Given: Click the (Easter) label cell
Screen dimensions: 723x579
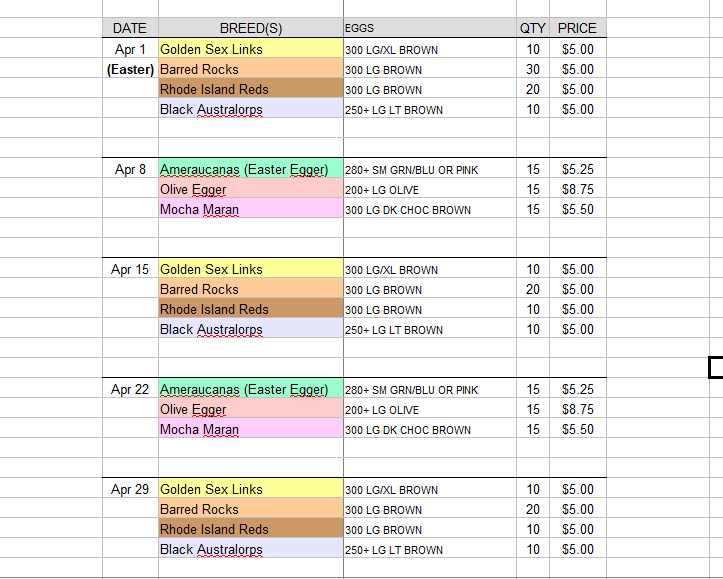Looking at the screenshot, I should click(x=130, y=69).
